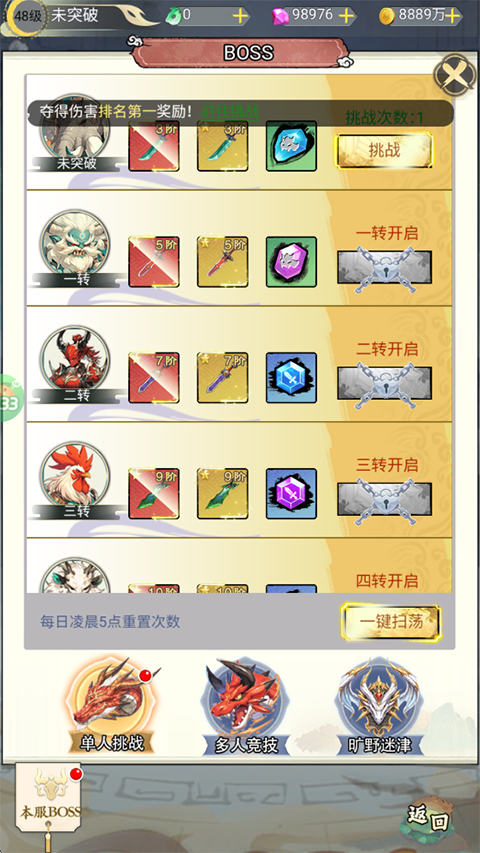Select the purple gem reward in 一转 row
The height and width of the screenshot is (853, 480).
(x=291, y=262)
